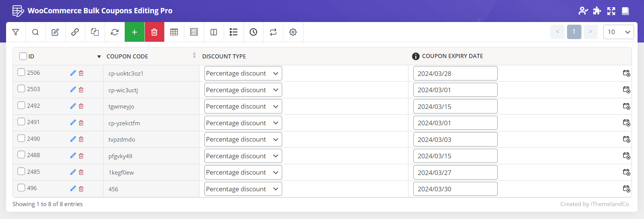The image size is (644, 219).
Task: Click the pencil edit icon for coupon 2492
Action: click(73, 106)
